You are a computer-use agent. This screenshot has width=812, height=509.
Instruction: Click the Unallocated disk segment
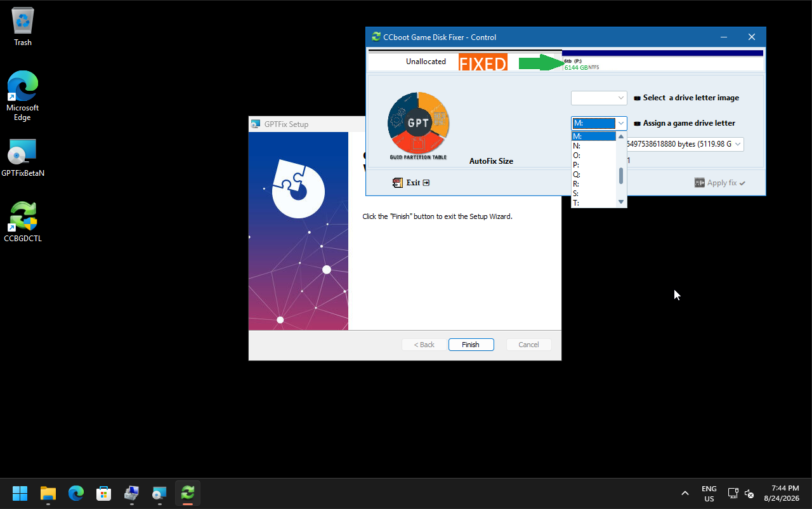click(426, 62)
